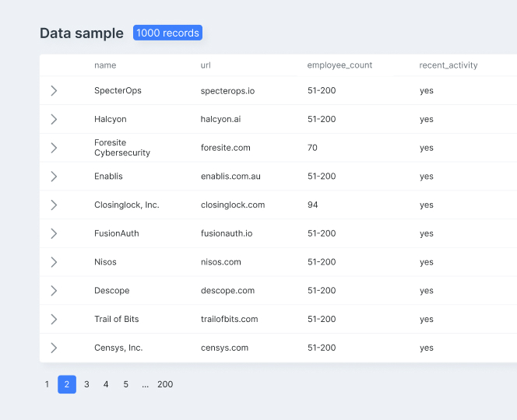
Task: Click the employee_count column header
Action: (339, 65)
